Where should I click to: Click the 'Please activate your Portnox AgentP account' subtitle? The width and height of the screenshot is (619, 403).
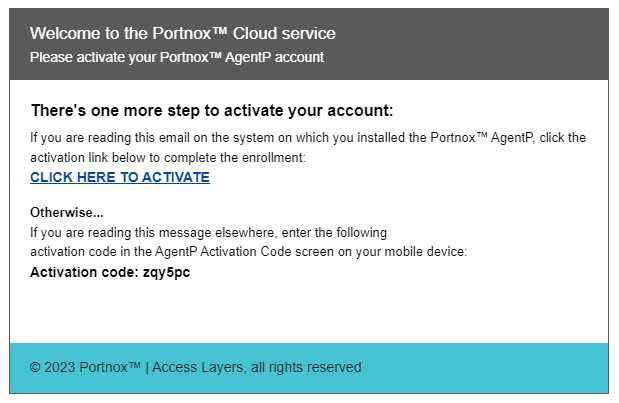pos(176,57)
